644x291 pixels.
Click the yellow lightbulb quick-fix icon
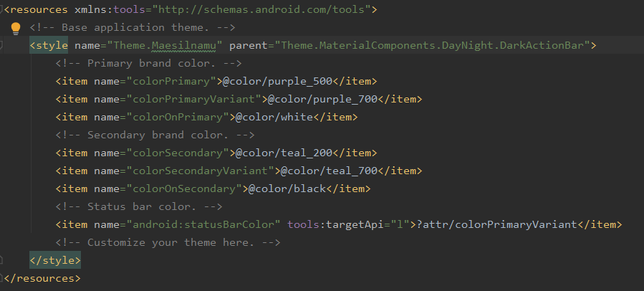pos(15,28)
